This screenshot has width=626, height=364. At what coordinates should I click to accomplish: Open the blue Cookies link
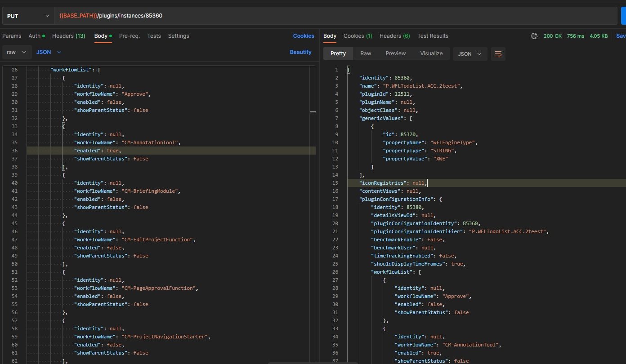tap(304, 36)
